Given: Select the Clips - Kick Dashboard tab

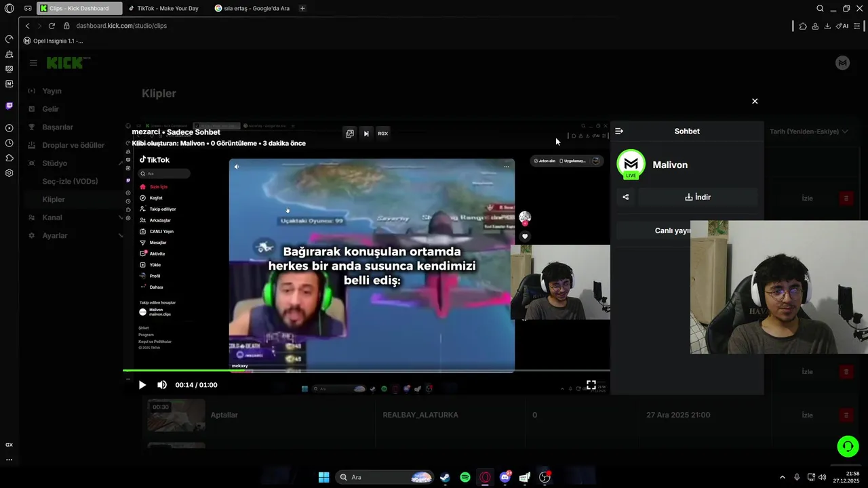Looking at the screenshot, I should 79,8.
